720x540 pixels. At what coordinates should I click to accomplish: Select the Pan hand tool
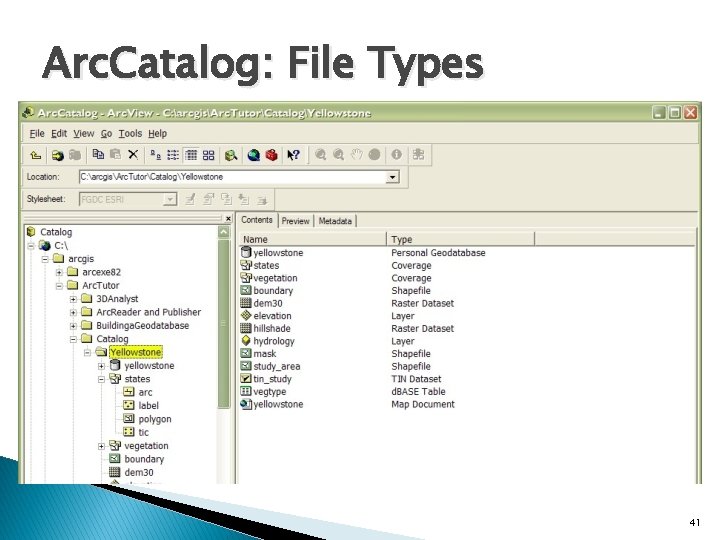pyautogui.click(x=357, y=155)
